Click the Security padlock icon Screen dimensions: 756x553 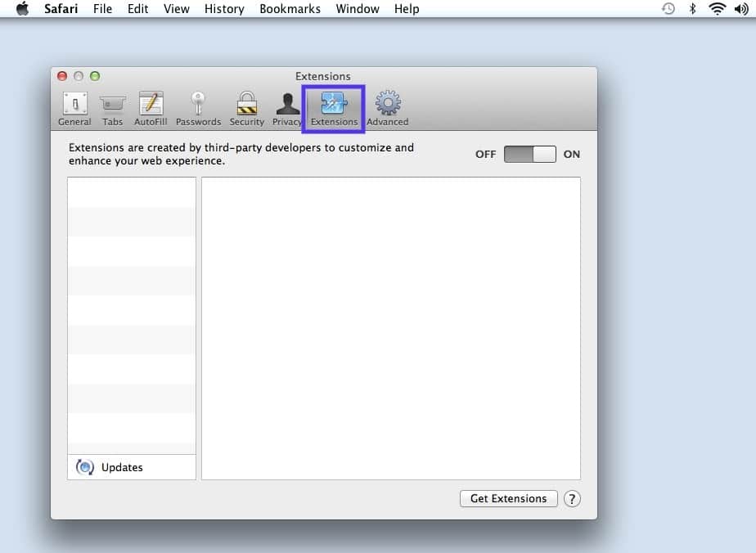coord(246,106)
